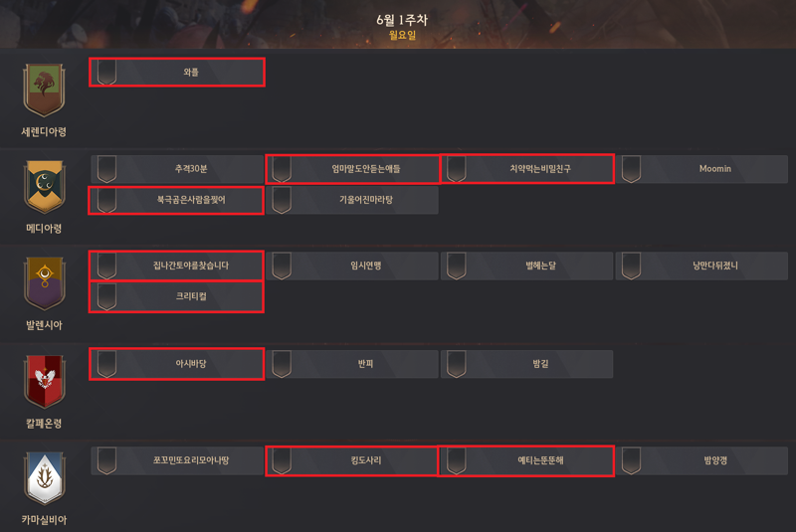Click the 6월 1주차 week heading

402,20
